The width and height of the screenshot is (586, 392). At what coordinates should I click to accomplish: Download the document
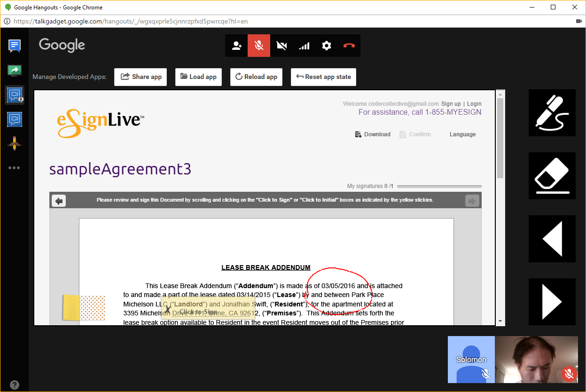pos(373,134)
